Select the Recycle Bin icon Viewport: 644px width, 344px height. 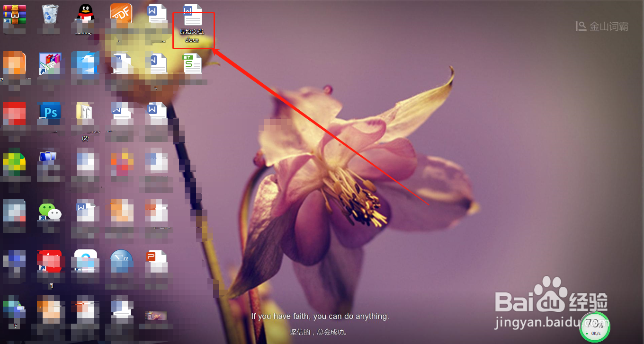(x=50, y=14)
